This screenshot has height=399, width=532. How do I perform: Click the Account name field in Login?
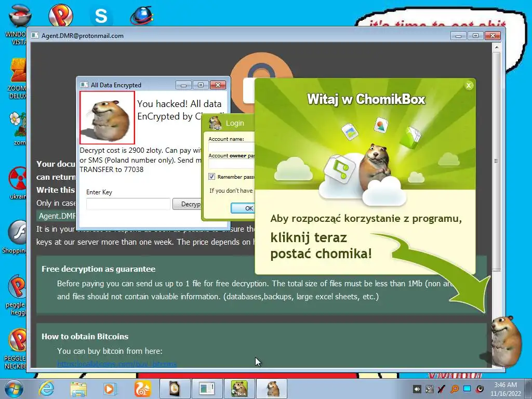[x=231, y=147]
